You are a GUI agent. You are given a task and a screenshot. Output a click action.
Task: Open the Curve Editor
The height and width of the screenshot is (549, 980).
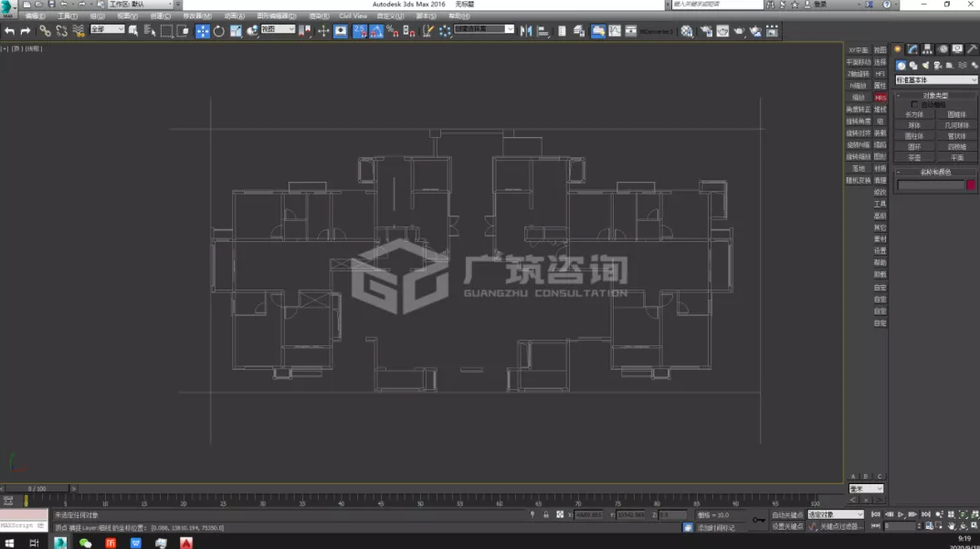coord(615,31)
